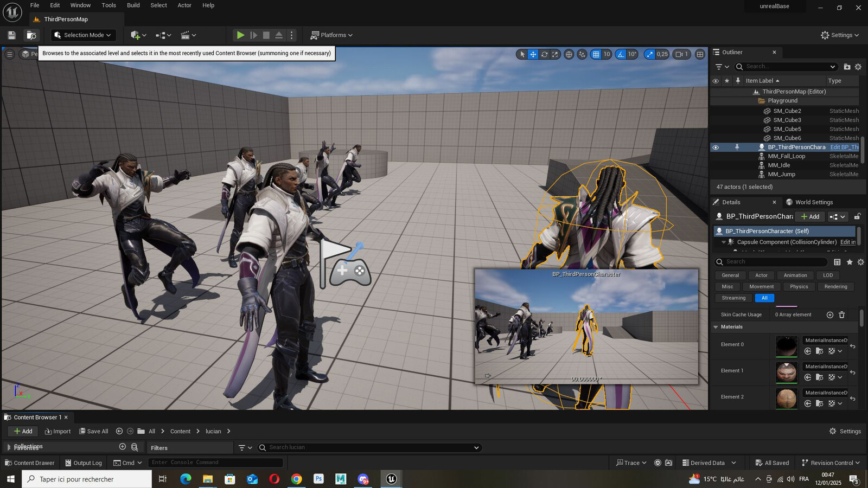Click eye column header in Outliner

716,81
